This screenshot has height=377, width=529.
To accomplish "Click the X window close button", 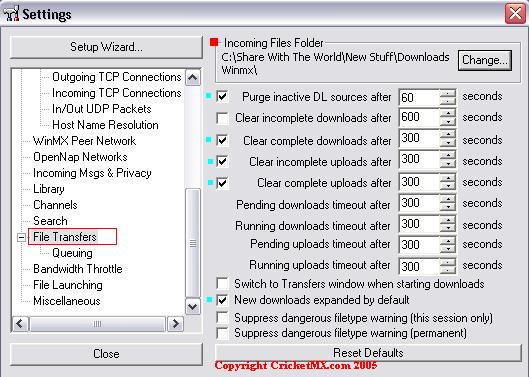I will tap(515, 14).
